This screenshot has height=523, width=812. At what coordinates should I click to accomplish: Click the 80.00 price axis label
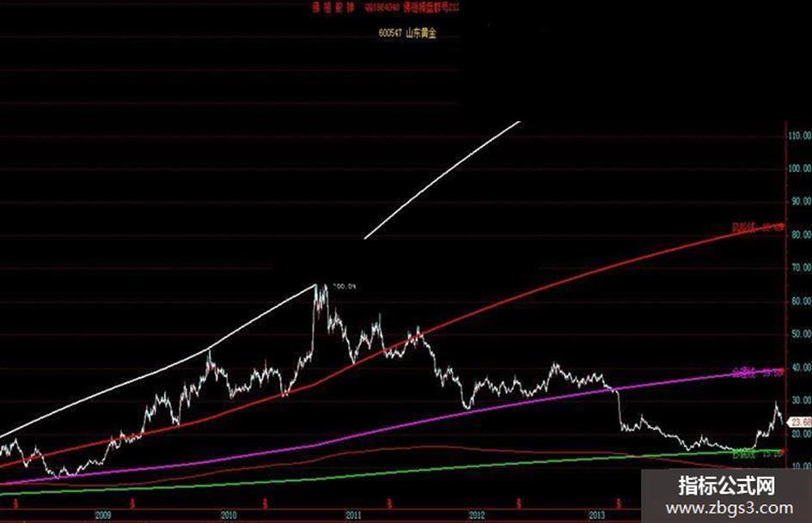click(x=801, y=235)
